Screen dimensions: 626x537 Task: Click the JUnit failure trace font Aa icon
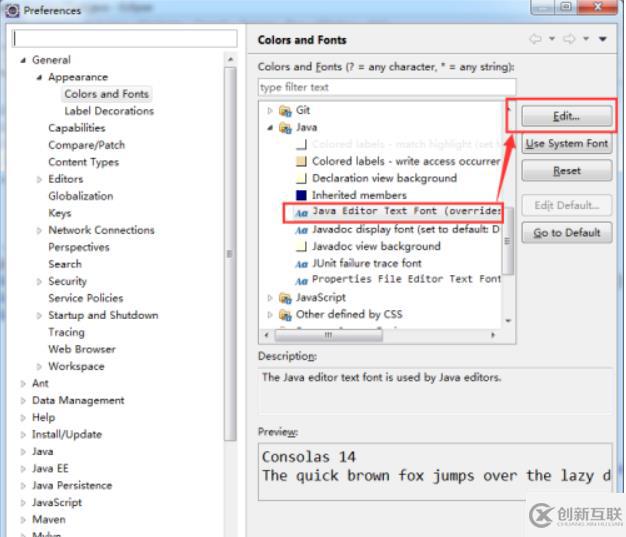pos(301,264)
